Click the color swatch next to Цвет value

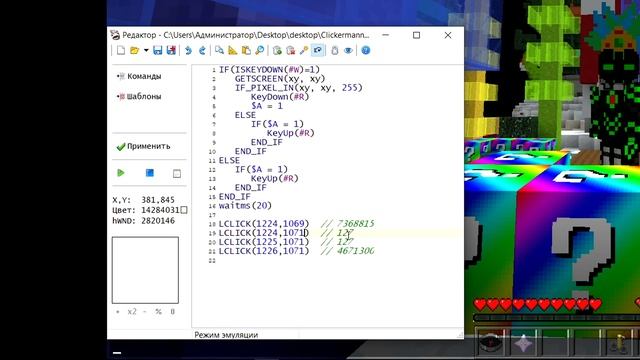(184, 210)
